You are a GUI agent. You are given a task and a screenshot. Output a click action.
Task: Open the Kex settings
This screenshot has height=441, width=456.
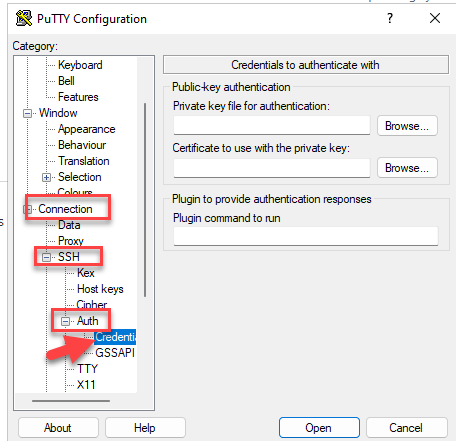point(86,273)
